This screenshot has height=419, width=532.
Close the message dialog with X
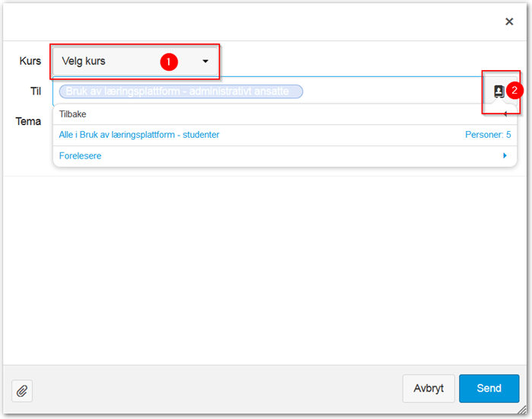509,21
